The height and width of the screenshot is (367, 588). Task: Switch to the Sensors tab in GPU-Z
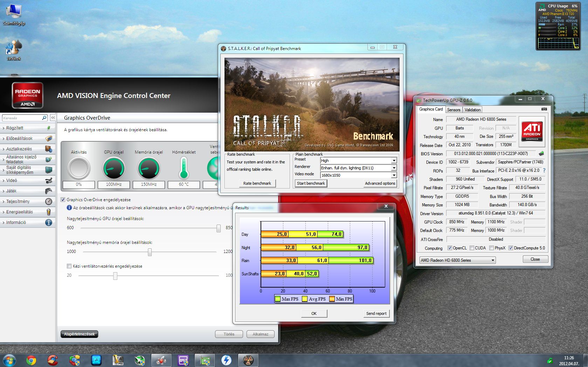(x=454, y=110)
